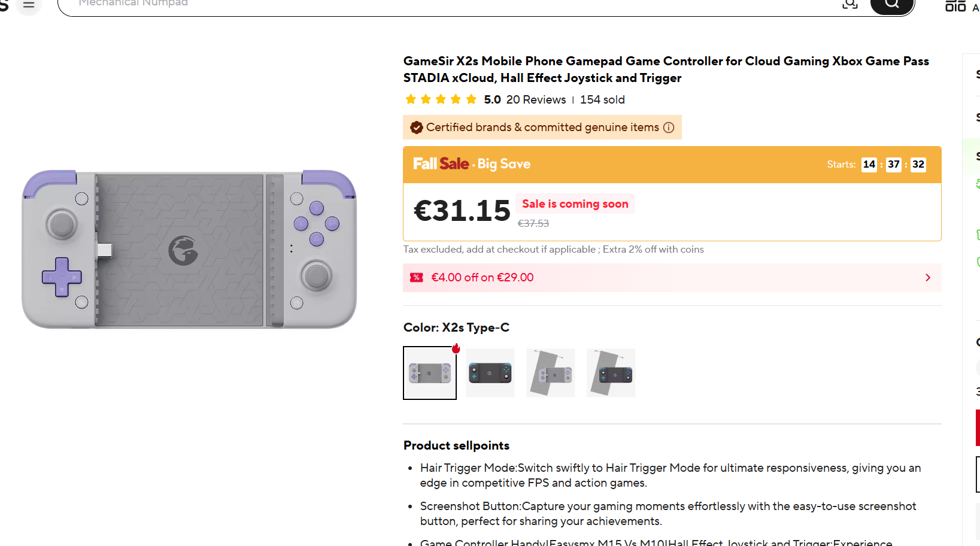Click the search-by-image camera icon
The image size is (980, 546).
pyautogui.click(x=849, y=4)
